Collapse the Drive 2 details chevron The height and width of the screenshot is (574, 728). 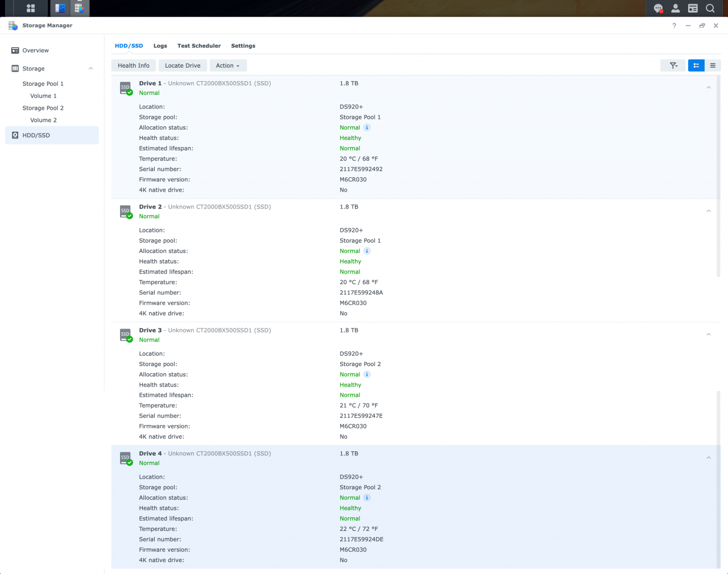[709, 210]
